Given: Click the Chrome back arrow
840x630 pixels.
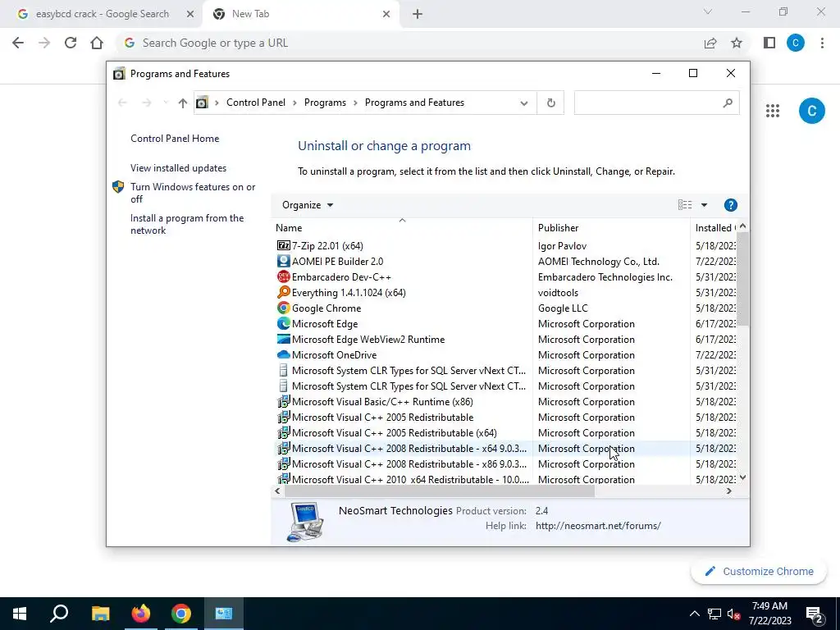Looking at the screenshot, I should click(18, 43).
